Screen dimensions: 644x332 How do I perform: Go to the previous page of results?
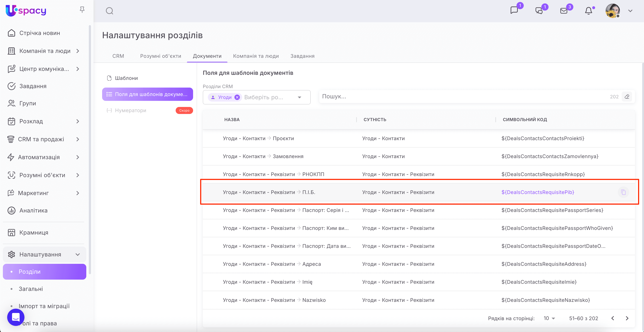point(613,318)
